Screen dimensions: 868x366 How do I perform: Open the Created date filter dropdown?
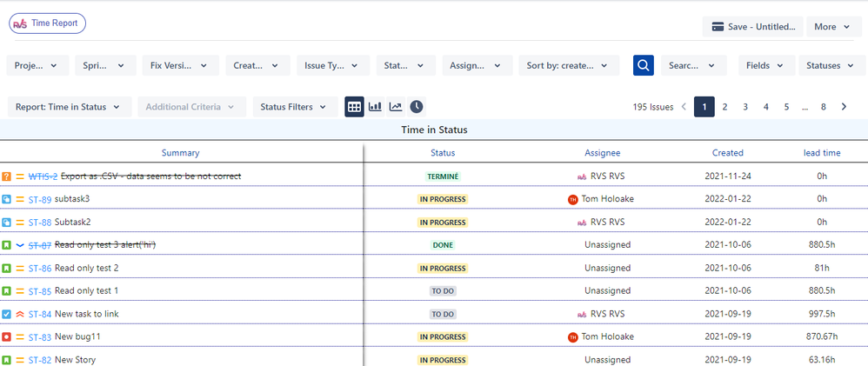click(258, 65)
